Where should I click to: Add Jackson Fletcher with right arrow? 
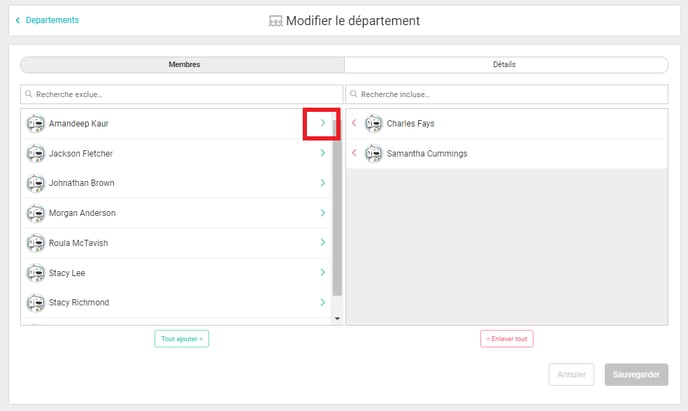(322, 153)
